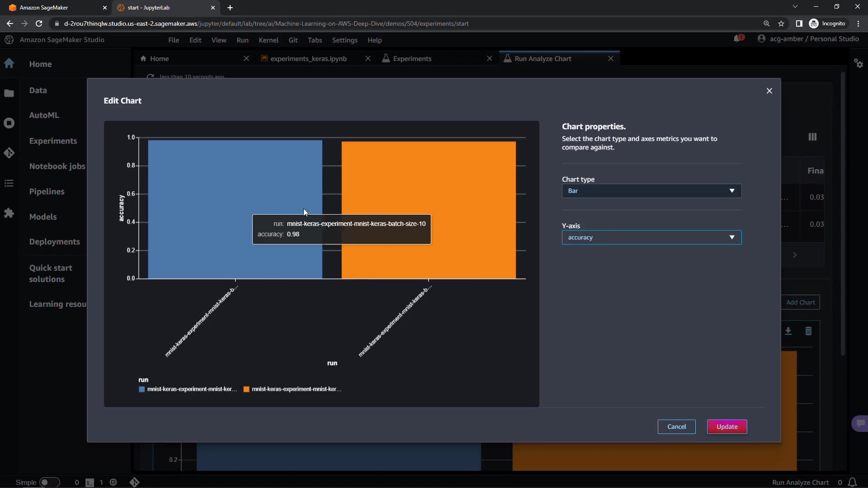Screen dimensions: 868x488
Task: Expand the Y-axis accuracy dropdown
Action: (x=651, y=237)
